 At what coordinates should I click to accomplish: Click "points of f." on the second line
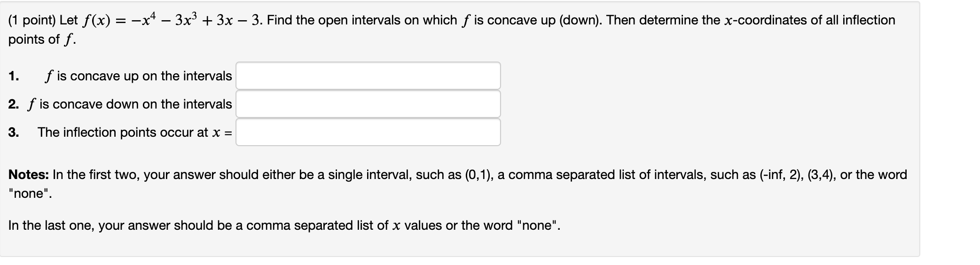[x=42, y=39]
